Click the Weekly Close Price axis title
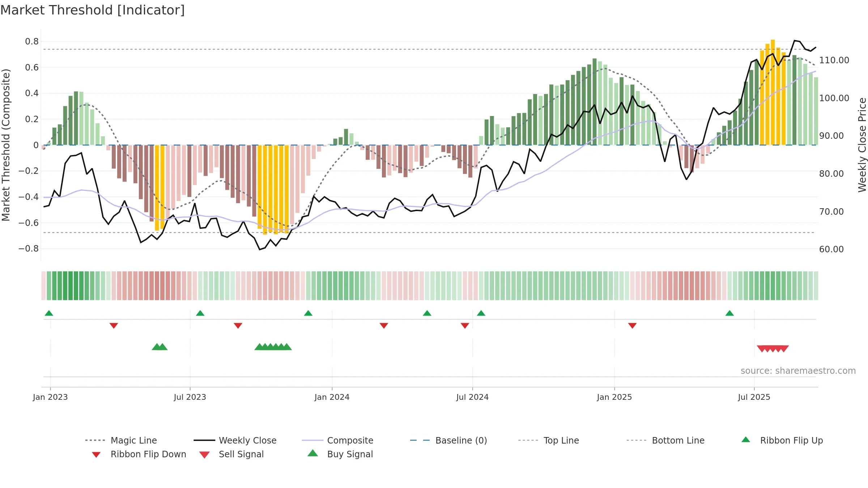 862,145
